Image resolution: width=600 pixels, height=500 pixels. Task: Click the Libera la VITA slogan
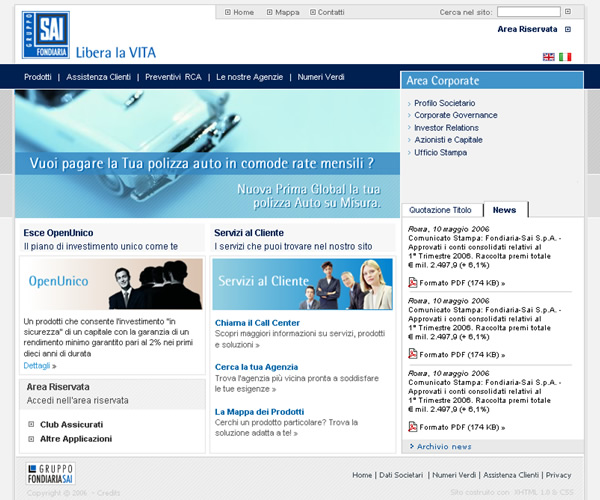116,52
